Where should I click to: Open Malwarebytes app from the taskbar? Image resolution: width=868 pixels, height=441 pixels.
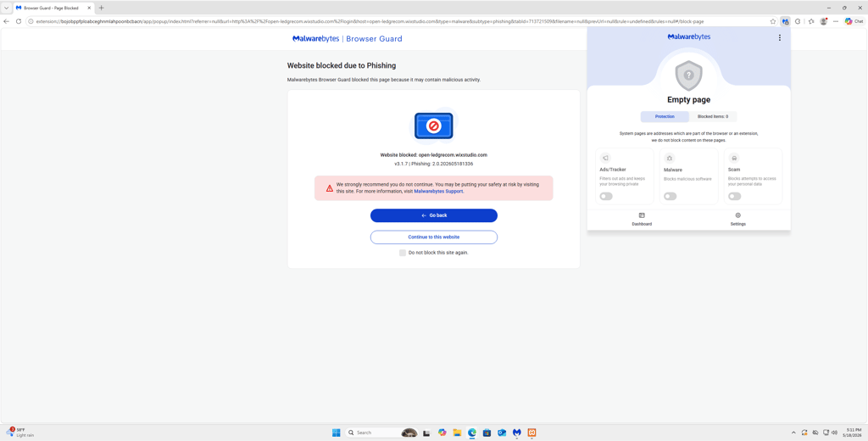click(516, 433)
